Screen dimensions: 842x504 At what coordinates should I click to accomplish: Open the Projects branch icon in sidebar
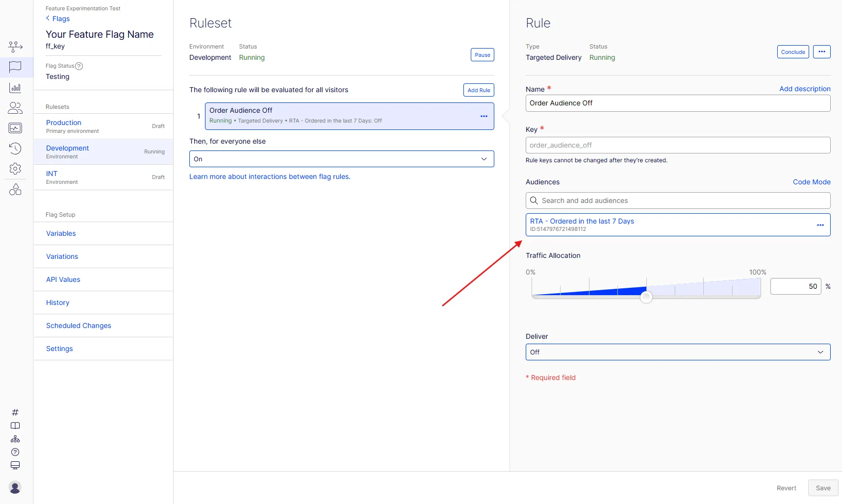tap(15, 47)
